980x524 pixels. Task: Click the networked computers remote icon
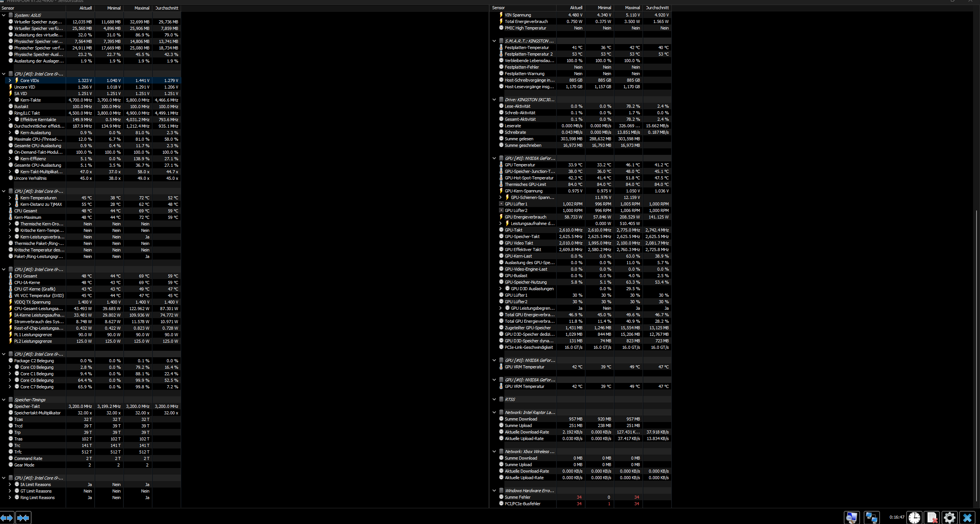click(x=871, y=517)
